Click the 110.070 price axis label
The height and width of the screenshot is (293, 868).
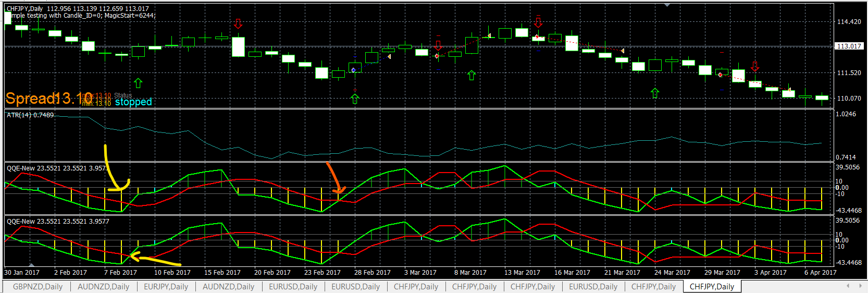(849, 98)
